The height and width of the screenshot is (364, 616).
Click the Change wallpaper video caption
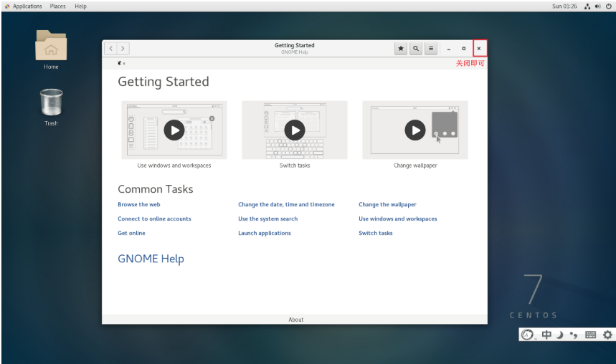pos(415,166)
